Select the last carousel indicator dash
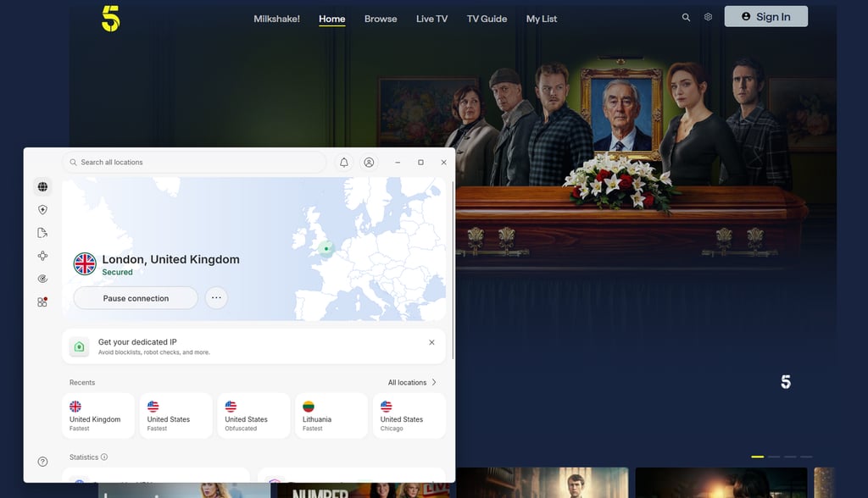 (807, 457)
